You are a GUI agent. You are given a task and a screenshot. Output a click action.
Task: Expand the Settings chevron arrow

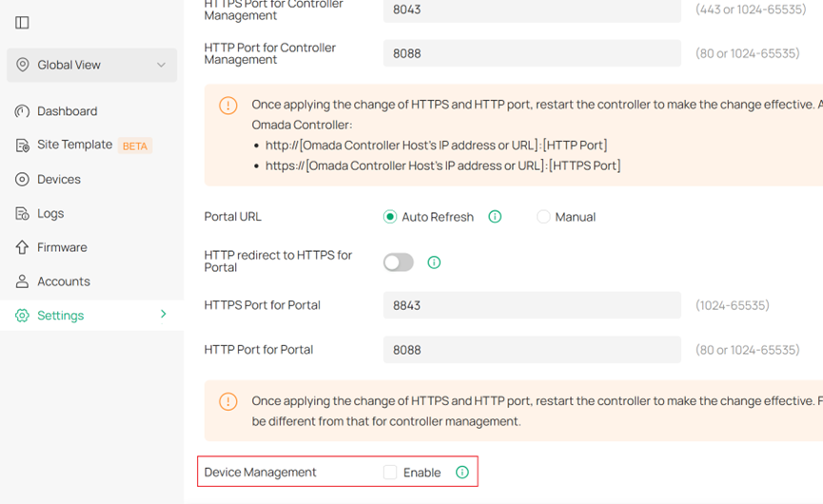[x=163, y=315]
